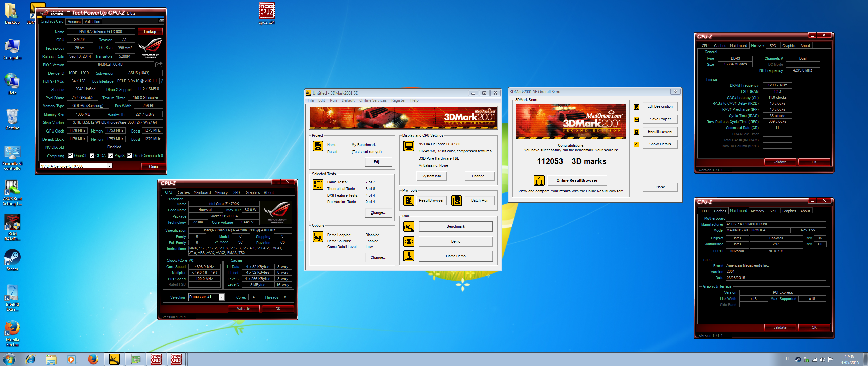Toggle the PhysX checkbox

(x=111, y=156)
